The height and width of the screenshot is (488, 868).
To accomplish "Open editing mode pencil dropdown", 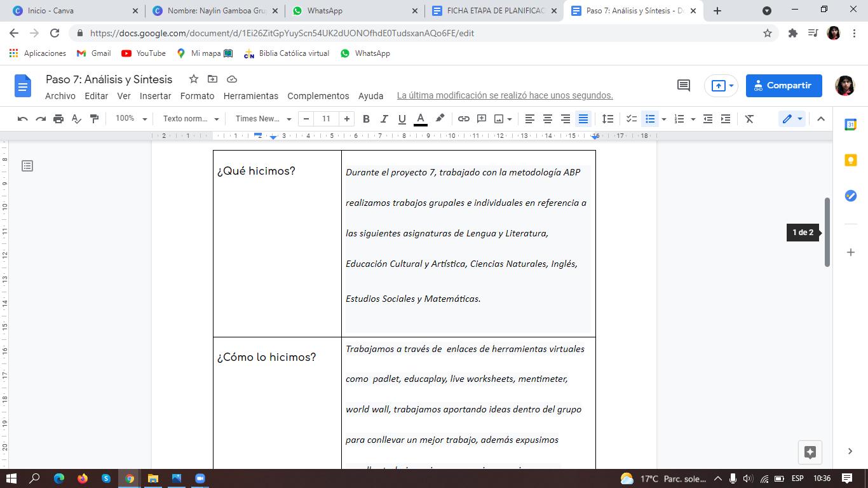I will click(x=792, y=119).
